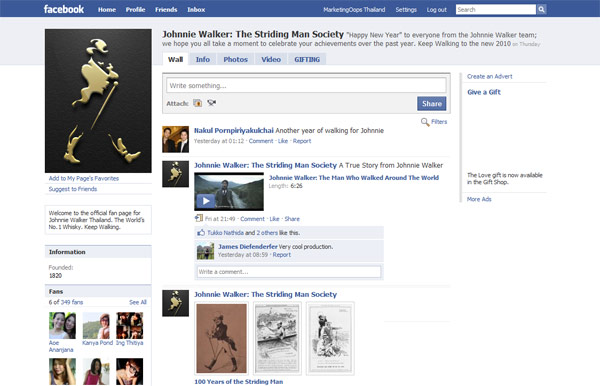Open the Striding Man avatar on photo album post
Image resolution: width=600 pixels, height=386 pixels.
[x=175, y=303]
